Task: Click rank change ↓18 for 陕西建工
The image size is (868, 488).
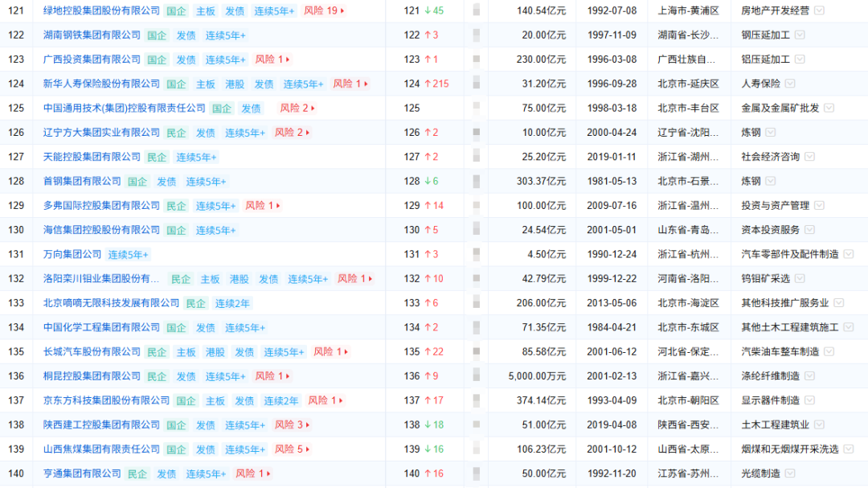Action: 434,424
